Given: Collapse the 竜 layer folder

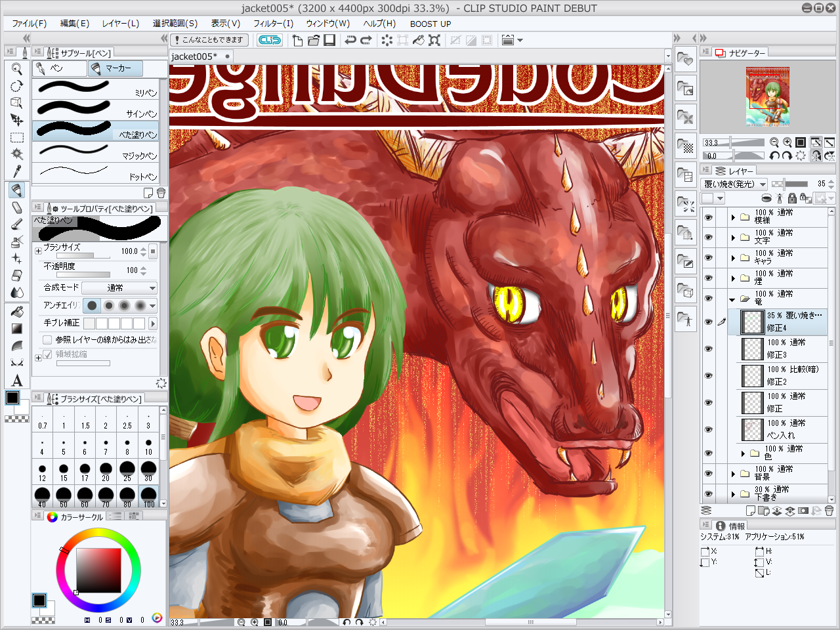Looking at the screenshot, I should (732, 300).
